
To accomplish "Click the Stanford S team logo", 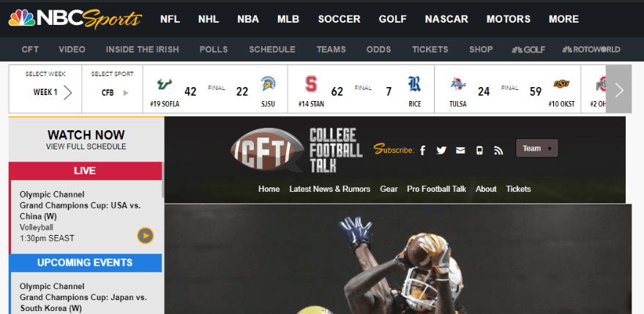I will click(311, 84).
